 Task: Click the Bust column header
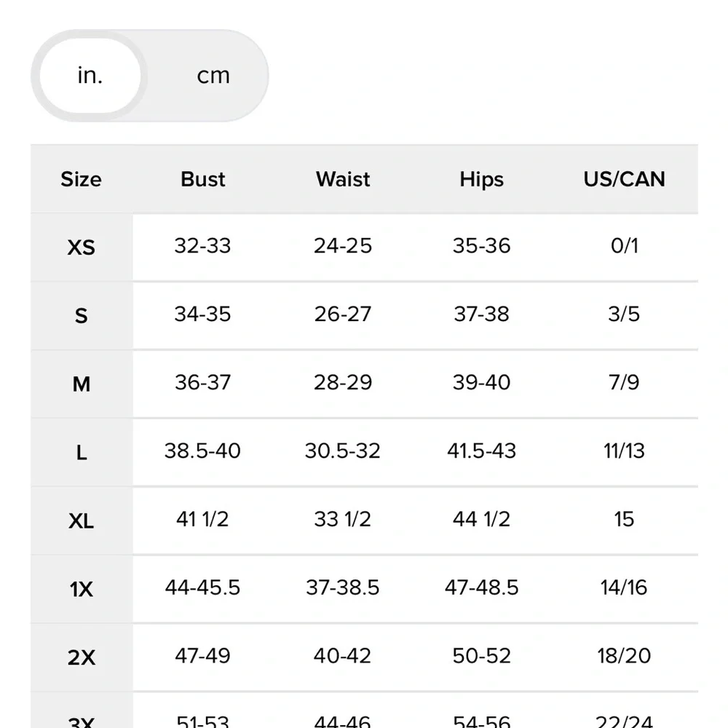click(203, 179)
